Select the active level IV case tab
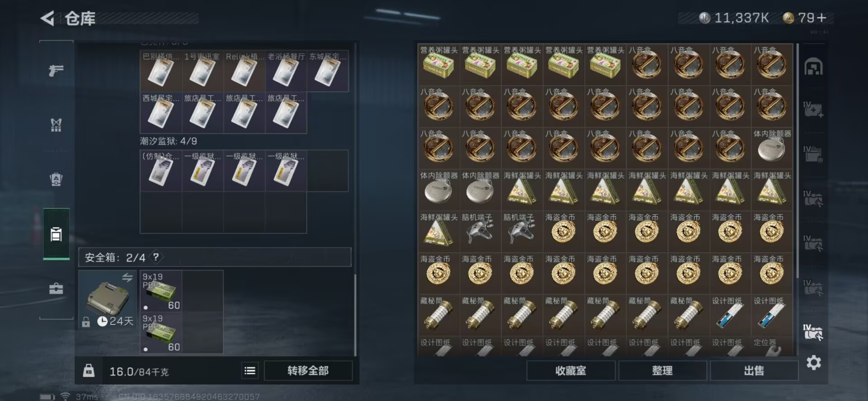868x401 pixels. pyautogui.click(x=813, y=333)
